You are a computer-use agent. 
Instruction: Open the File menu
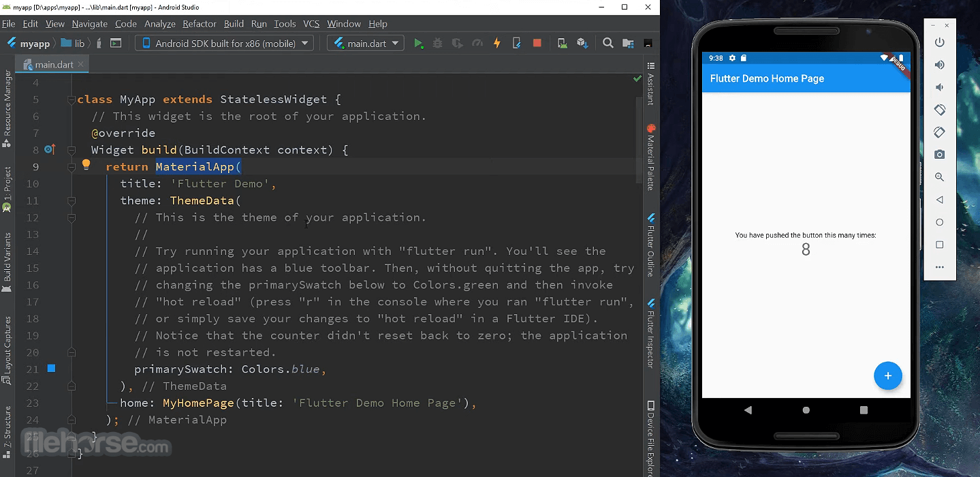[x=9, y=24]
